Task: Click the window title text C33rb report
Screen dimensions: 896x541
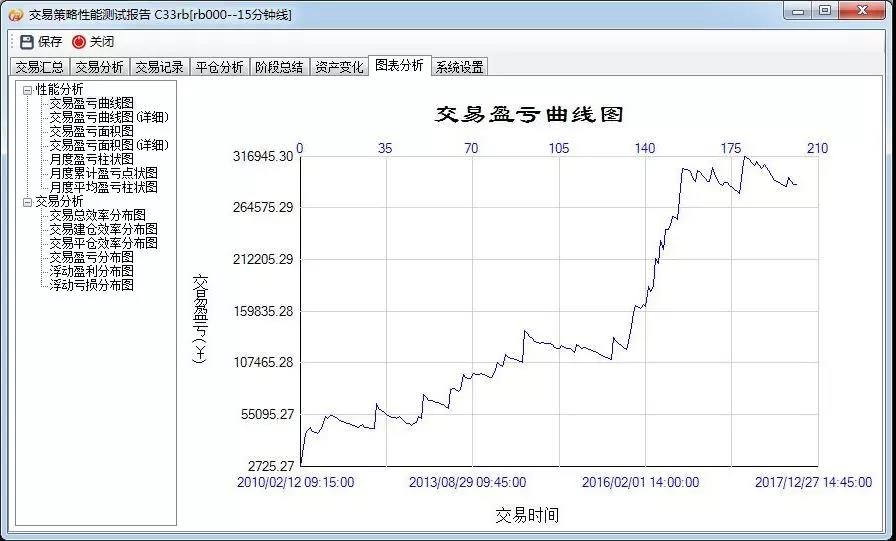Action: click(x=160, y=15)
